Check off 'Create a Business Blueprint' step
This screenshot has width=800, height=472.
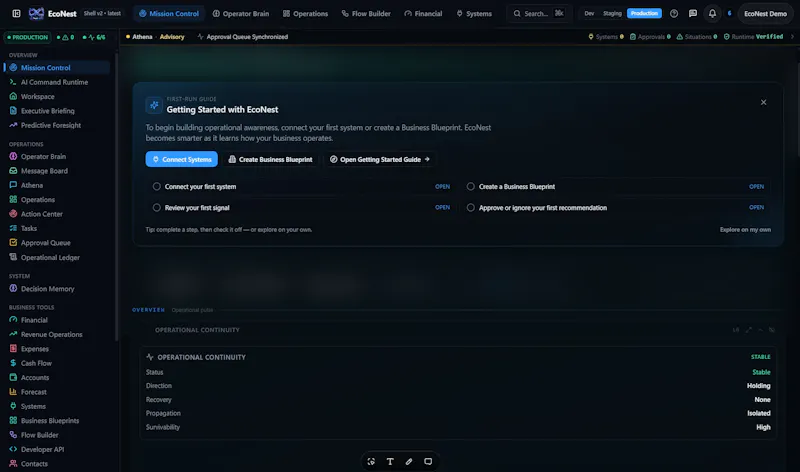tap(470, 187)
